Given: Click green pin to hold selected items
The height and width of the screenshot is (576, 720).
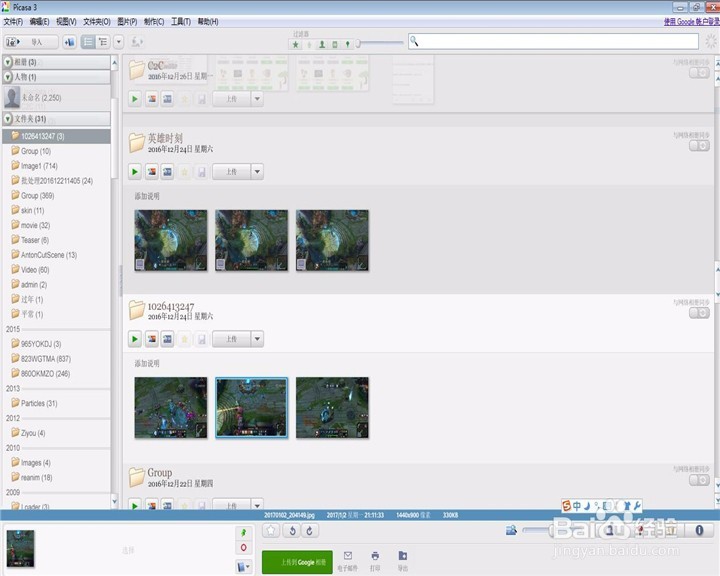Looking at the screenshot, I should (x=243, y=533).
